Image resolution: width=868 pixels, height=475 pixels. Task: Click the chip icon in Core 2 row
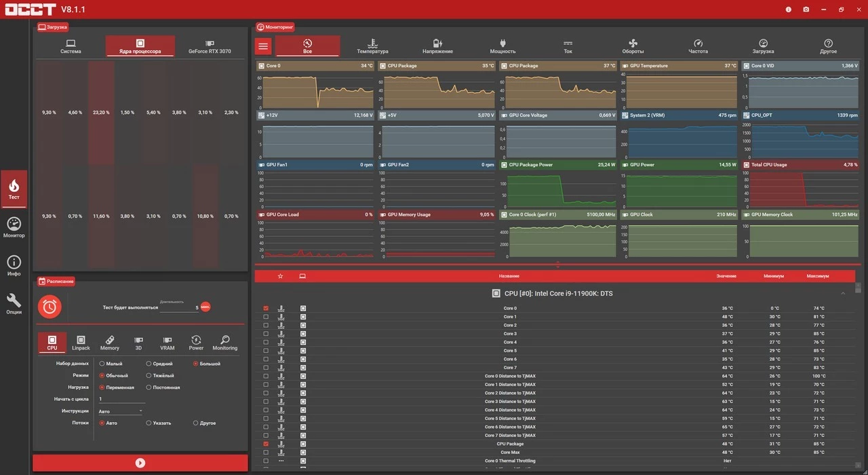tap(303, 326)
